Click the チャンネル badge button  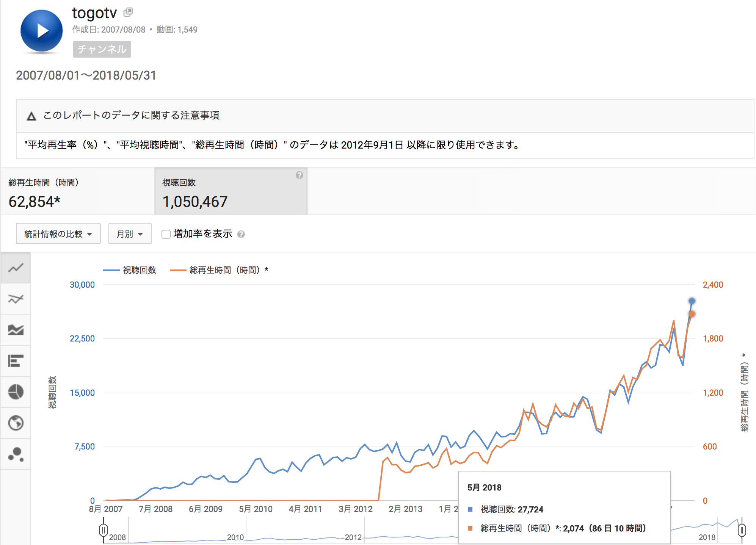tap(102, 49)
